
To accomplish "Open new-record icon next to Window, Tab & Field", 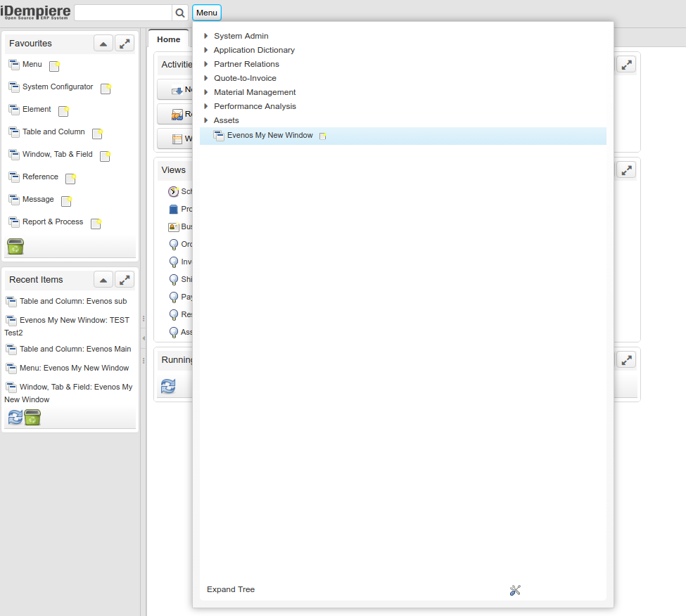I will 106,156.
